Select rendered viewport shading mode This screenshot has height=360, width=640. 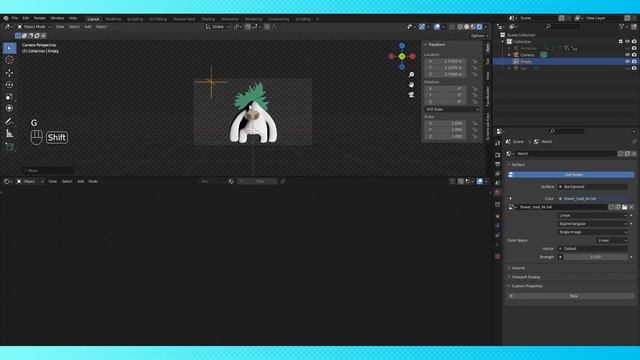click(480, 27)
